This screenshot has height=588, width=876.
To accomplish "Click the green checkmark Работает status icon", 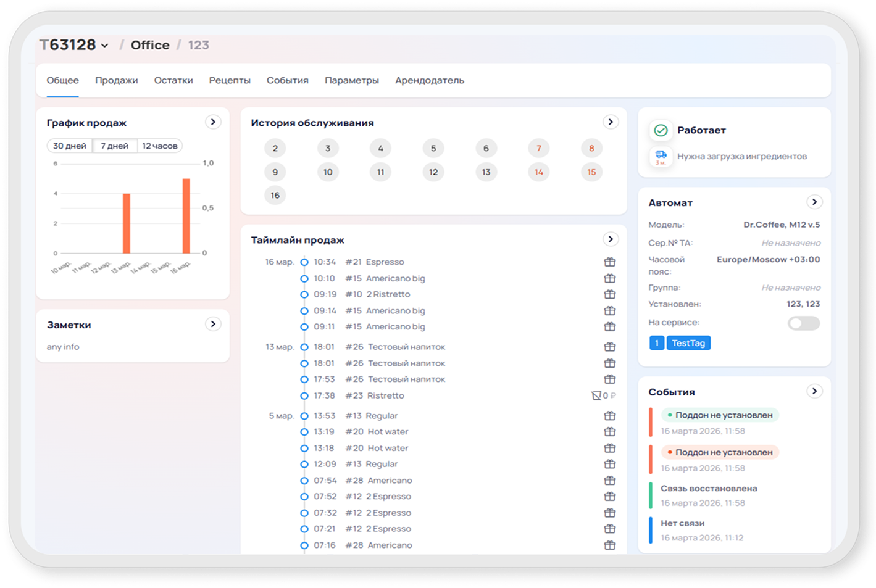I will pos(661,130).
